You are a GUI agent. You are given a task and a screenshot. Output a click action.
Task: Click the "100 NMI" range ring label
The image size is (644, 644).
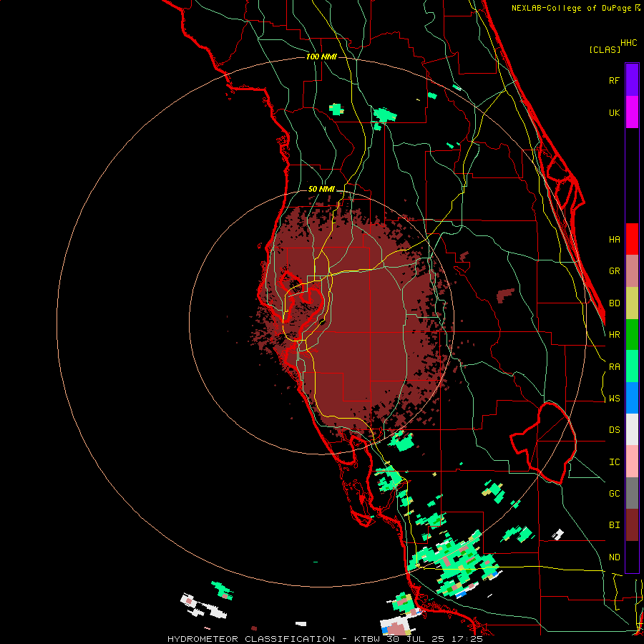coord(321,57)
